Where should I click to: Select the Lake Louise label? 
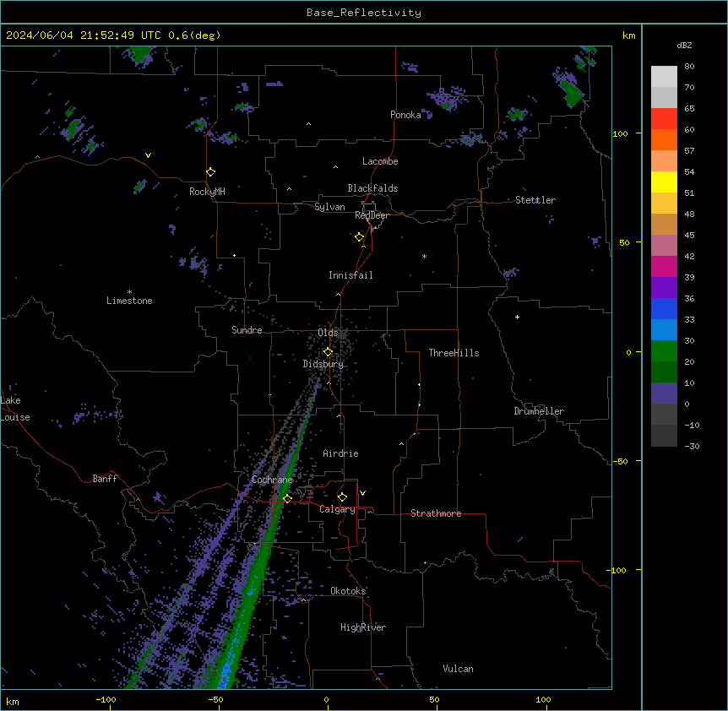(x=15, y=409)
